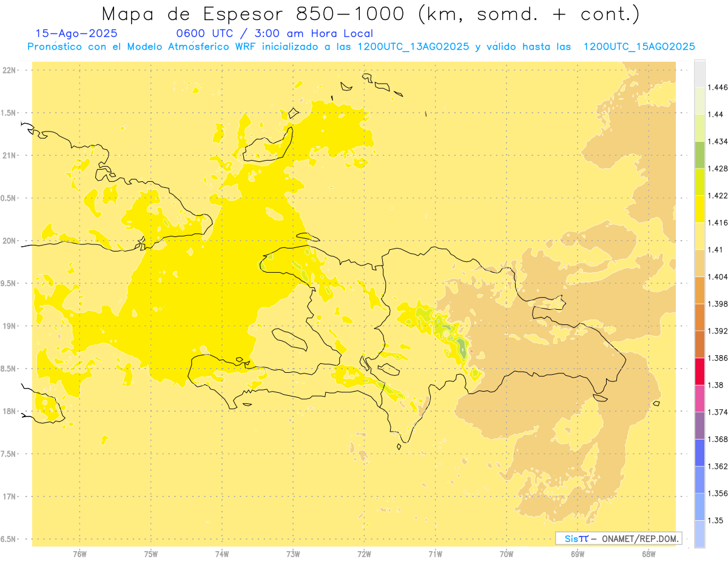This screenshot has height=562, width=728.
Task: Click the '73W' longitude label
Action: coord(293,554)
